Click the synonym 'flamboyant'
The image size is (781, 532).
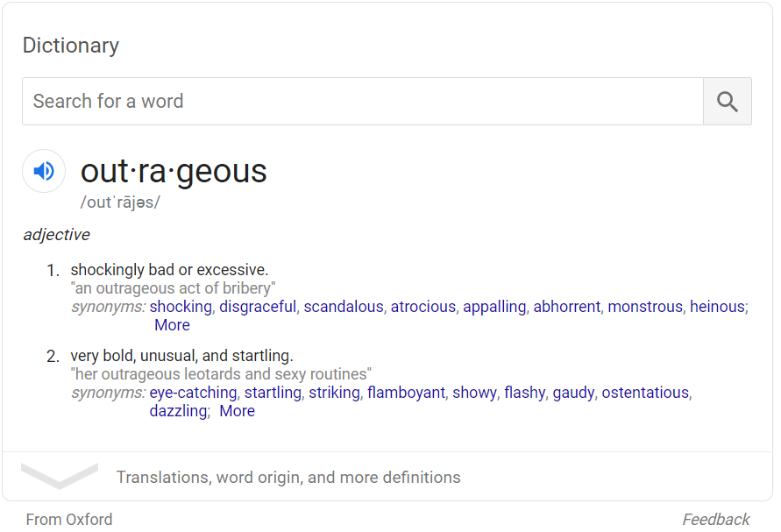(406, 393)
